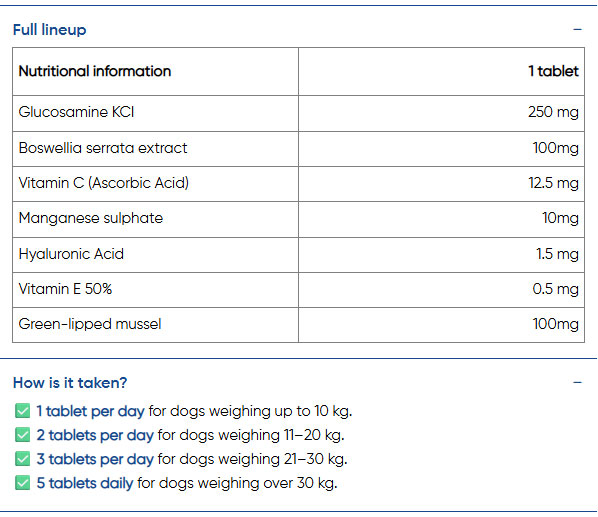
Task: Collapse the Full lineup section minus icon
Action: pyautogui.click(x=577, y=29)
